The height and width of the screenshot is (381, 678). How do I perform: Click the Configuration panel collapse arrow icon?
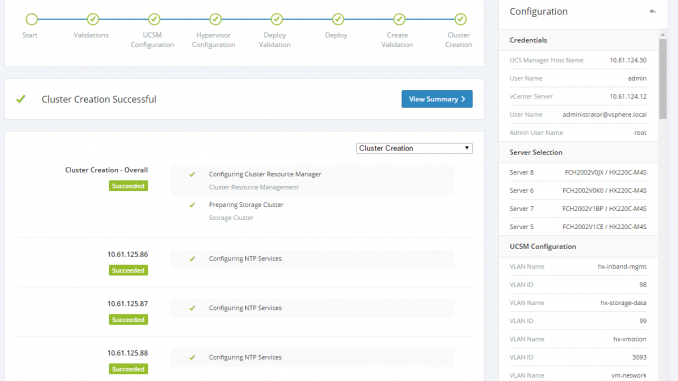(x=652, y=12)
